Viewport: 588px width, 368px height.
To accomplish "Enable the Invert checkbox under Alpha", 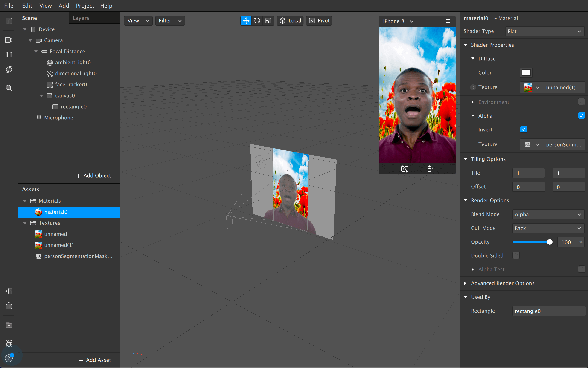I will [x=524, y=130].
